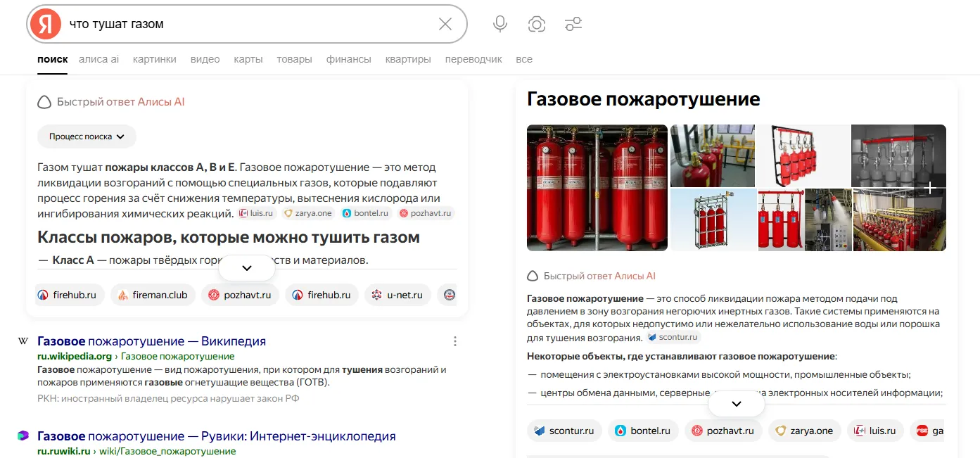Click the heading Классы пожаров, которые можно тушить газом
This screenshot has width=980, height=458.
(229, 237)
